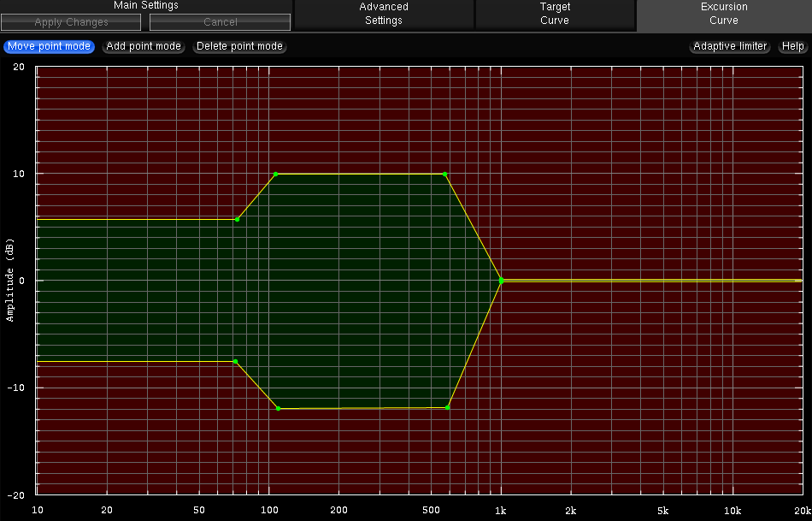Click the -10 amplitude axis label

(x=15, y=388)
